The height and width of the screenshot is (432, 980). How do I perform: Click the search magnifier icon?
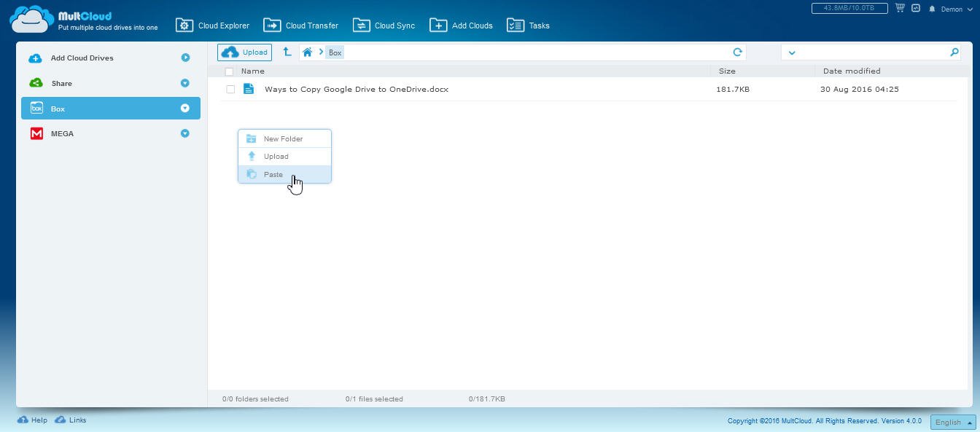coord(954,52)
